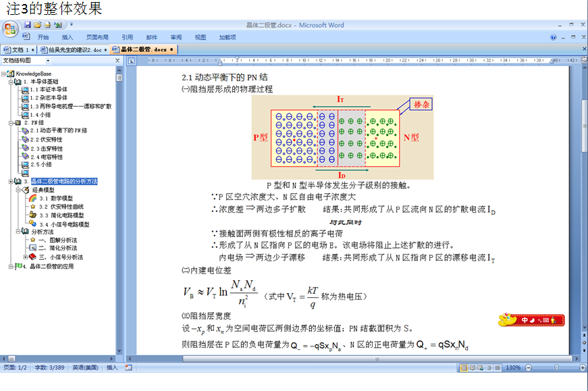Click the 130% zoom level button

pos(513,368)
